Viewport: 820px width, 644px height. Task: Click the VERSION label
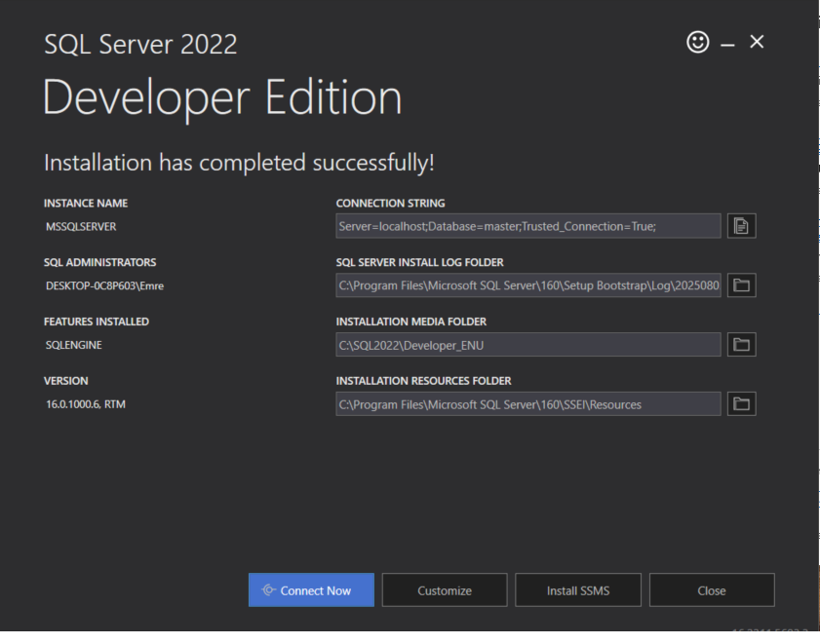tap(66, 381)
